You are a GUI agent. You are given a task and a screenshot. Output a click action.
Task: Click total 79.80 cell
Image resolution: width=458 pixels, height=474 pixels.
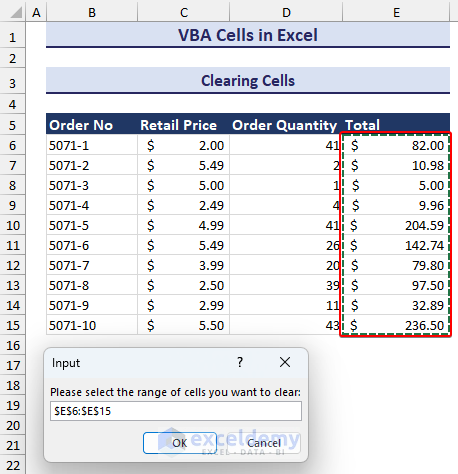coord(396,265)
